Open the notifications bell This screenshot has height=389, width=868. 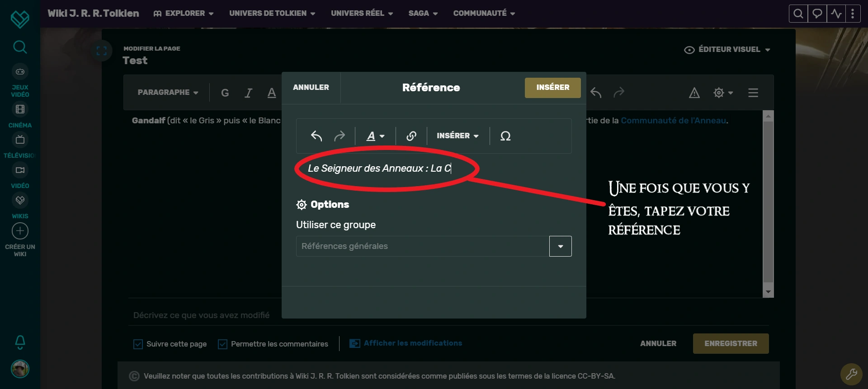[20, 342]
